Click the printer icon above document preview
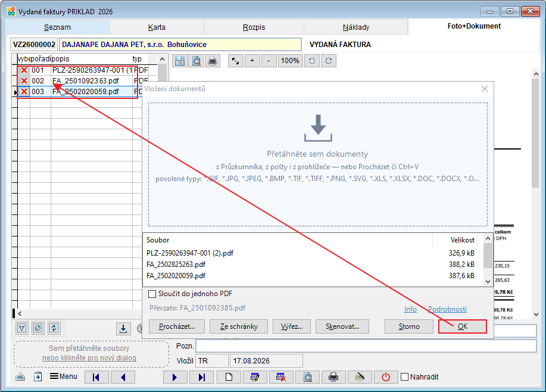546x392 pixels. pos(213,61)
